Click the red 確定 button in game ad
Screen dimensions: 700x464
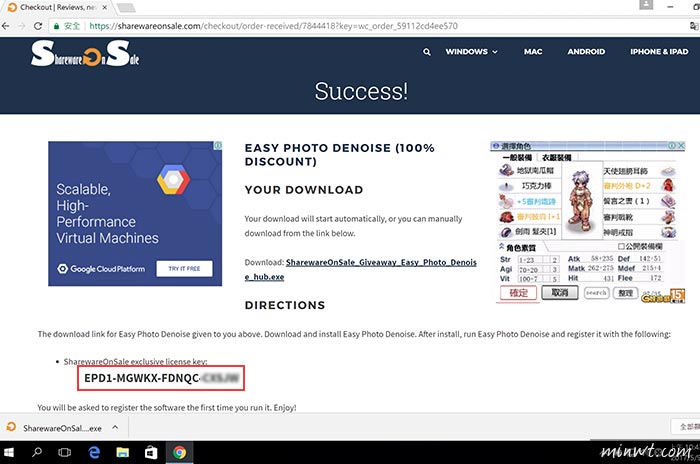(x=518, y=293)
